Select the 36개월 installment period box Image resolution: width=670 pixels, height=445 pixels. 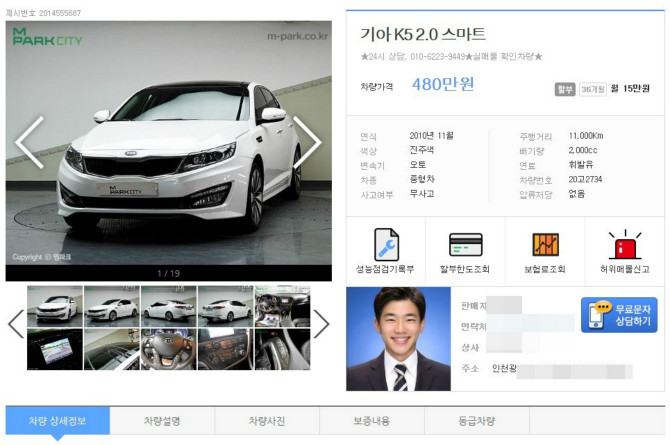pyautogui.click(x=593, y=89)
